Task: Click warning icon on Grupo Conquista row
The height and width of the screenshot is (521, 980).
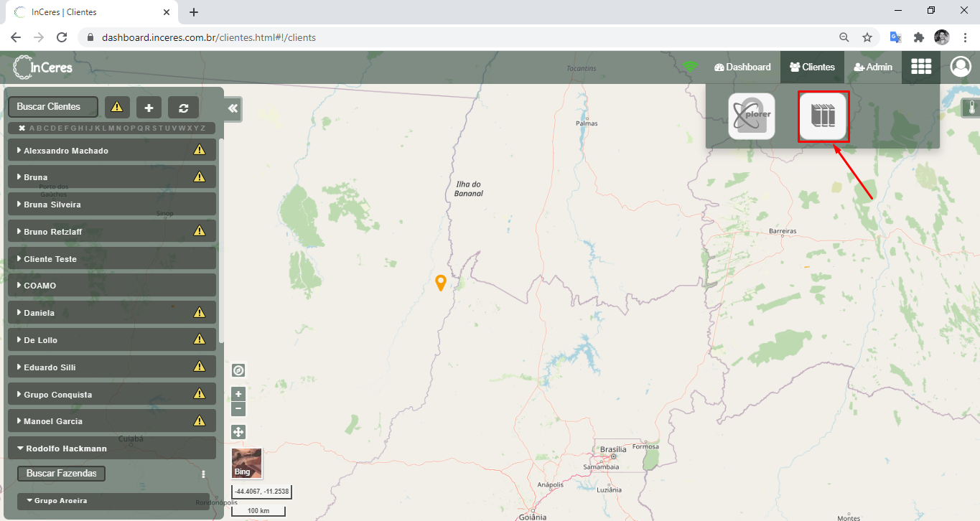Action: pyautogui.click(x=200, y=394)
